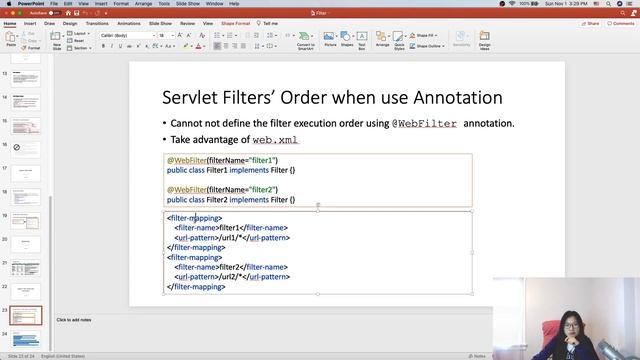Align text left
This screenshot has width=640, height=360.
[x=217, y=46]
